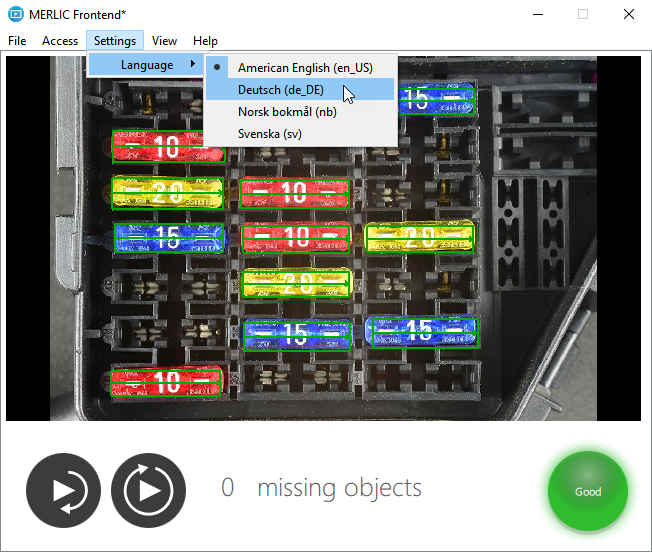Click the green Good status indicator

[x=587, y=491]
